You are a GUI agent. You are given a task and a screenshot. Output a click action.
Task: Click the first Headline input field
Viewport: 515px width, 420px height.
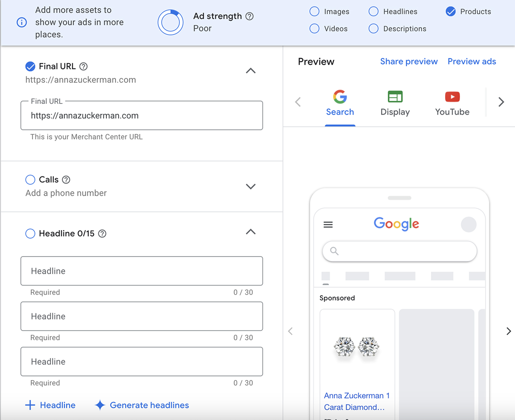tap(142, 271)
